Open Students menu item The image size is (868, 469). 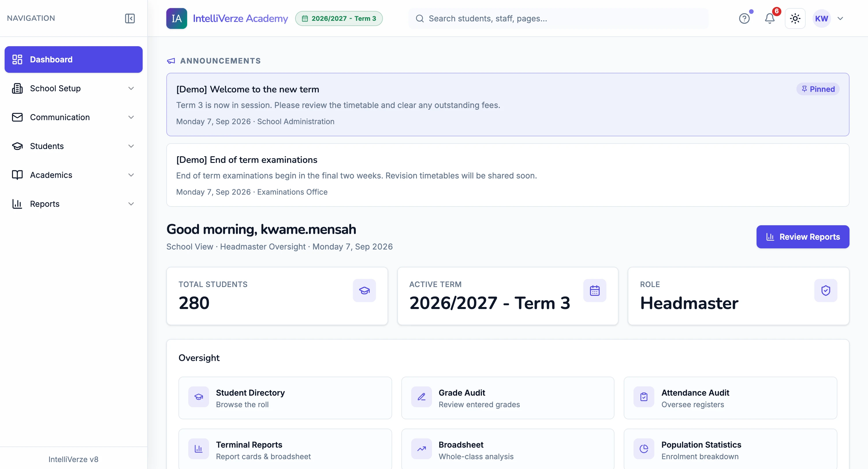(73, 146)
